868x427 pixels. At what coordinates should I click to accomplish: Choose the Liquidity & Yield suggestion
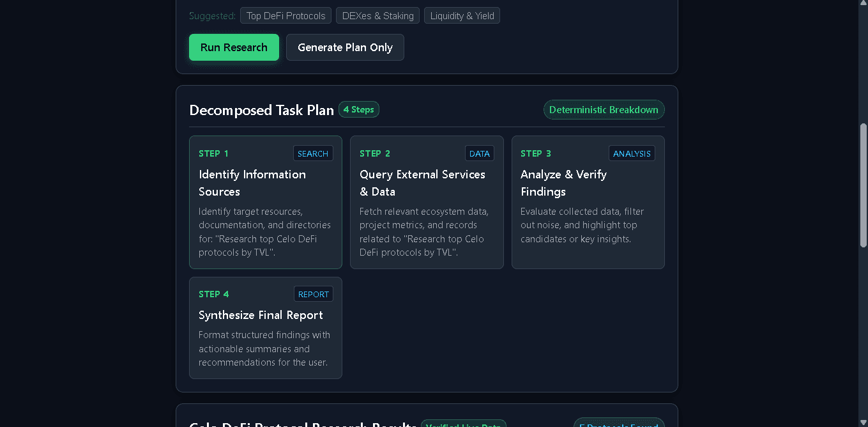[462, 16]
